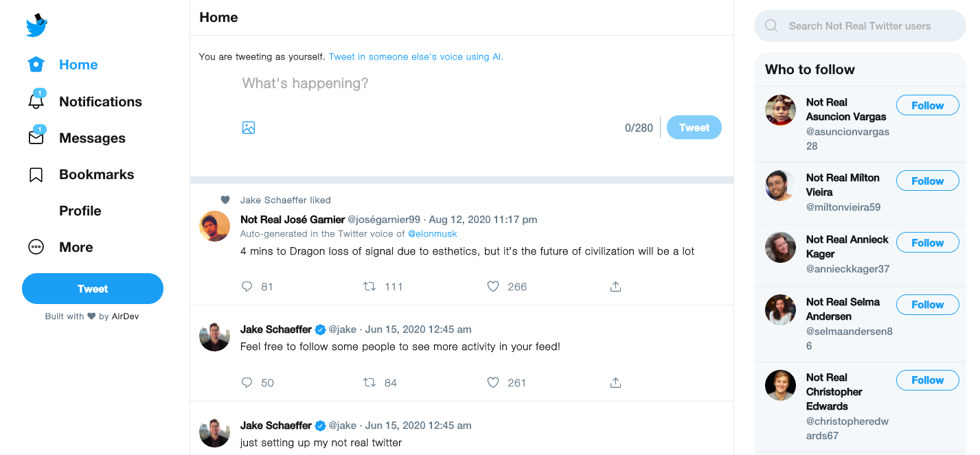This screenshot has height=455, width=980.
Task: Follow Not Real Selma Andersen
Action: click(927, 305)
